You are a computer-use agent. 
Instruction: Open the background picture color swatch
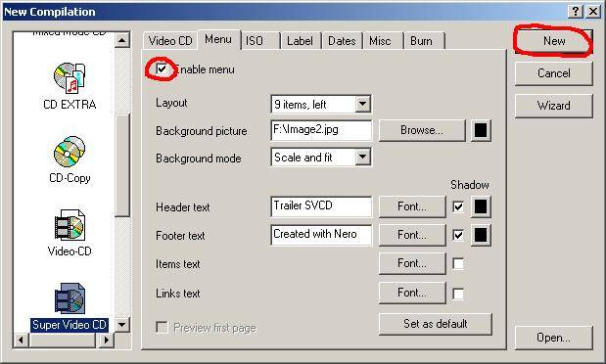(x=481, y=130)
